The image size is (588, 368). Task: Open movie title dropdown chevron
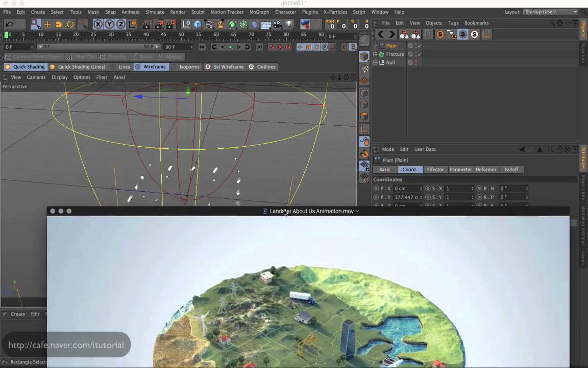click(x=357, y=211)
